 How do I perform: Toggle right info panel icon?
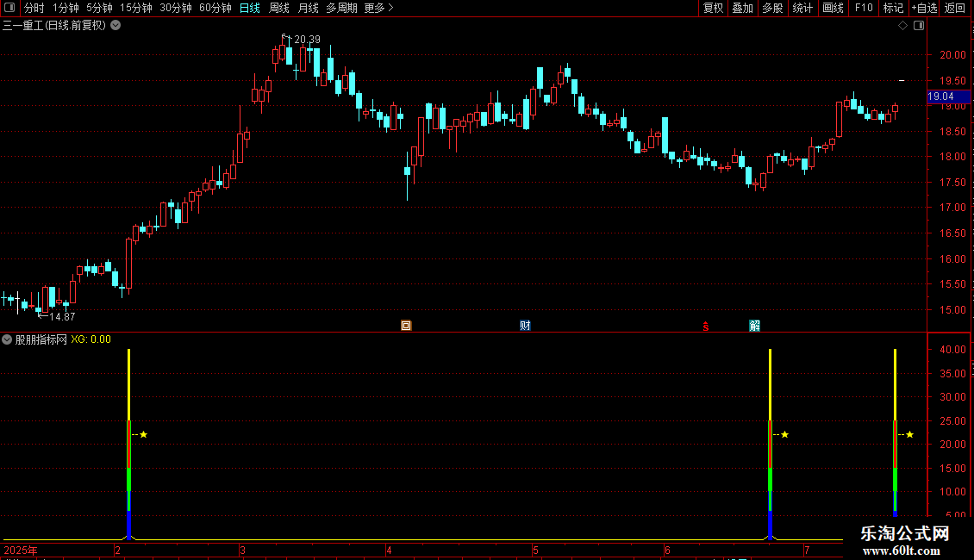coord(919,26)
